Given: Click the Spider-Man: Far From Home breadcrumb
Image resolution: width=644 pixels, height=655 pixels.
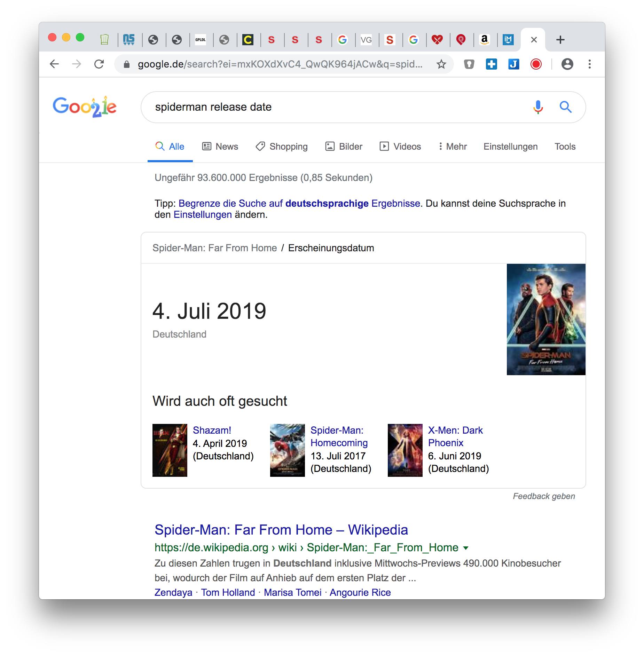Looking at the screenshot, I should tap(215, 248).
